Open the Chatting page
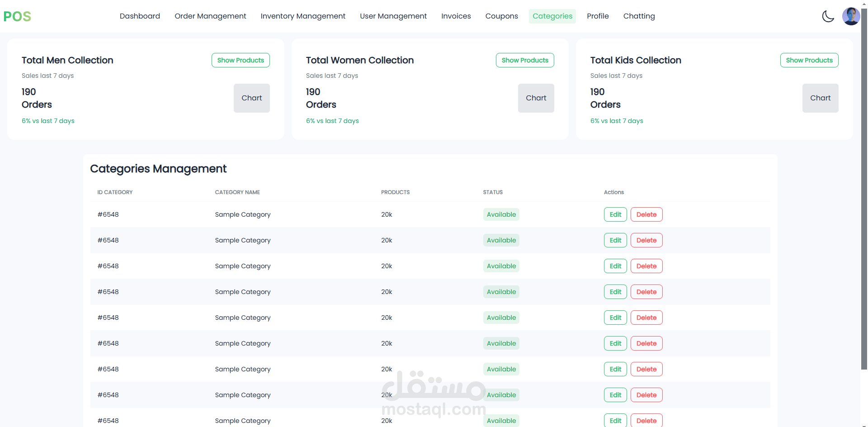The width and height of the screenshot is (868, 427). tap(639, 16)
